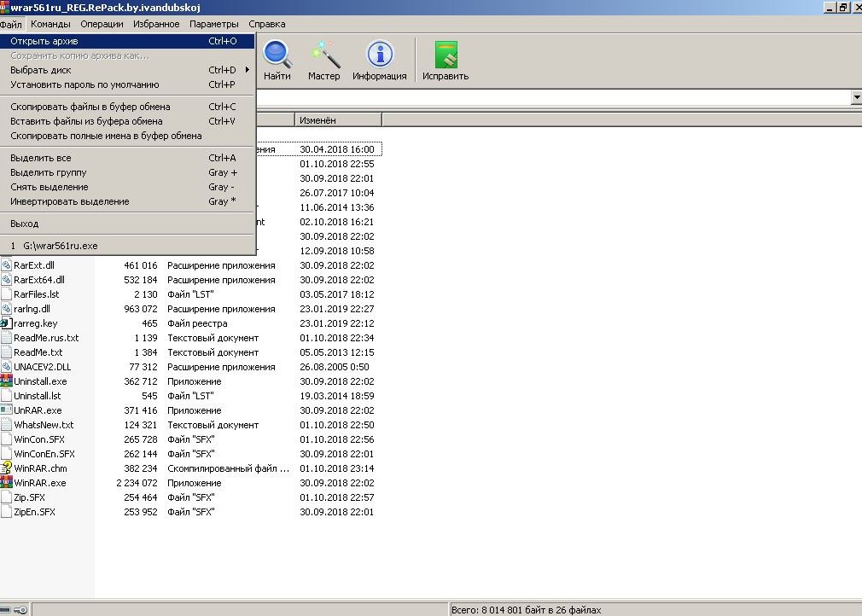Viewport: 862px width, 616px height.
Task: Click the date 30.04.2018 16:00
Action: 337,149
